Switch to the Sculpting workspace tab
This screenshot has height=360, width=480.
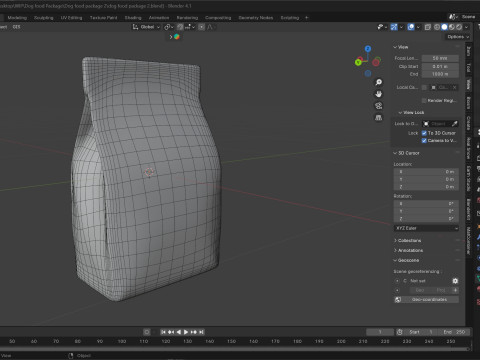(44, 18)
